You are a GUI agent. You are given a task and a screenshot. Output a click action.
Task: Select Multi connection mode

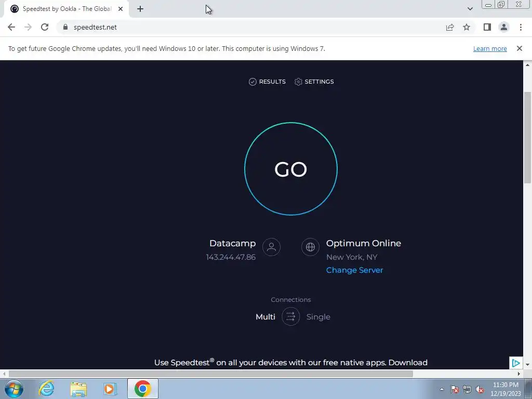[265, 317]
